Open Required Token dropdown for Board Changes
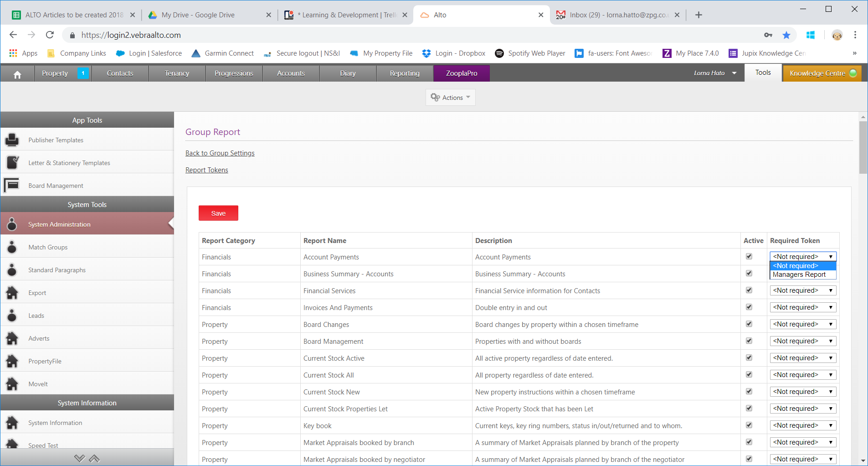Viewport: 868px width, 466px height. (803, 324)
